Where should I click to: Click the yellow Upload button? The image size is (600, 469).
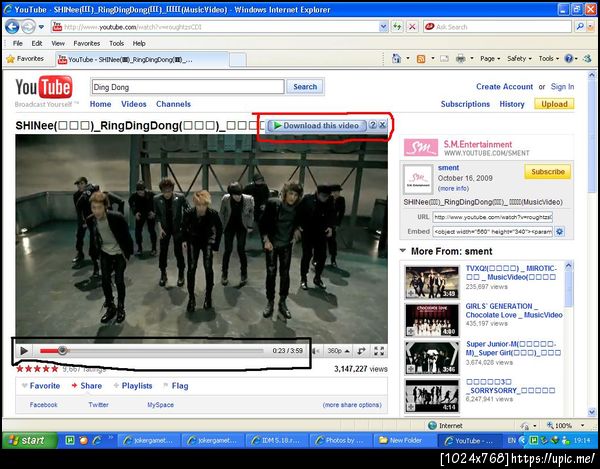[554, 104]
